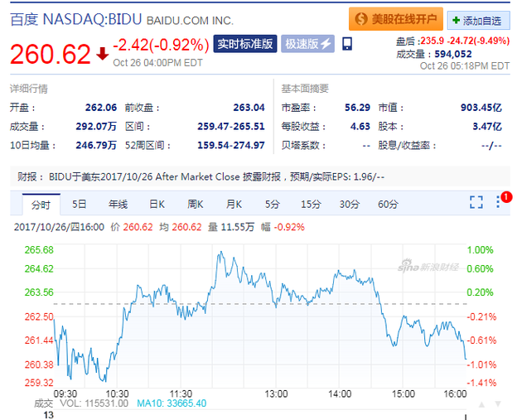Click the mobile phone icon

[347, 44]
